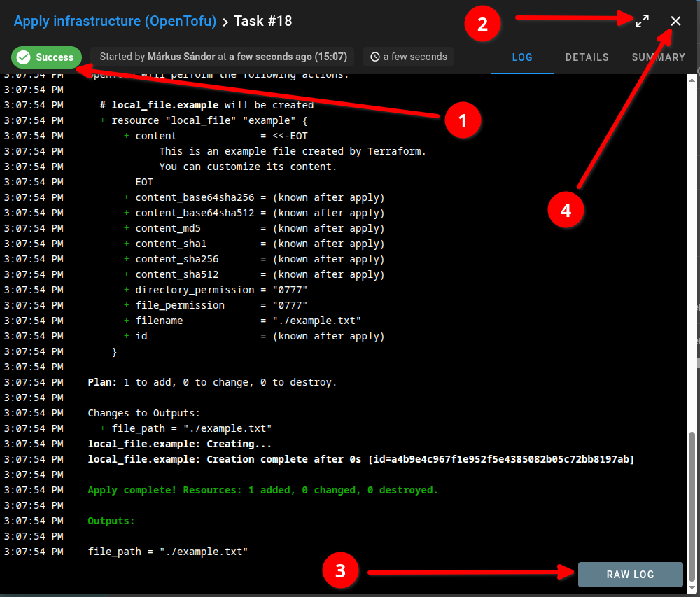The height and width of the screenshot is (597, 700).
Task: Click the log scrollbar thumb
Action: [692, 505]
